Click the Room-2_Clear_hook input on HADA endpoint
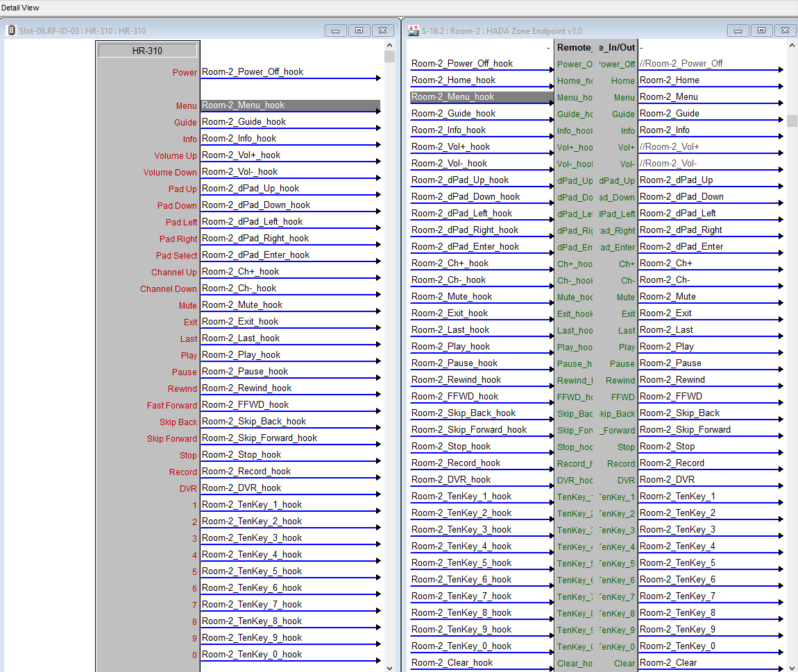The height and width of the screenshot is (672, 798). click(452, 663)
